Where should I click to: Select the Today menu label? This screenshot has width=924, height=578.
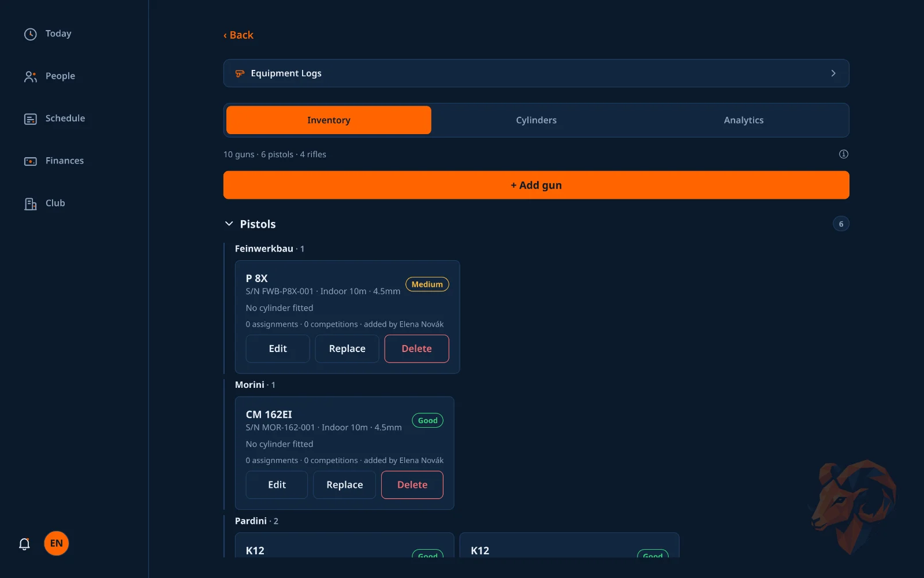click(x=58, y=34)
